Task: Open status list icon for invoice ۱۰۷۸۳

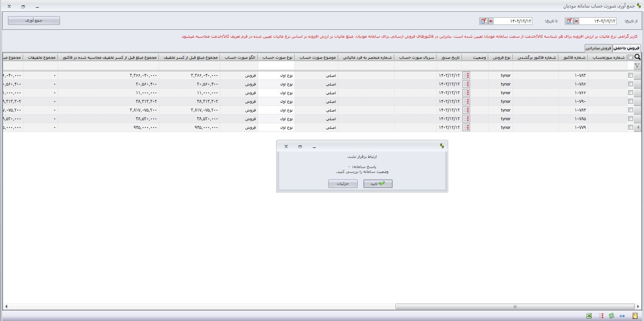Action: pos(466,75)
